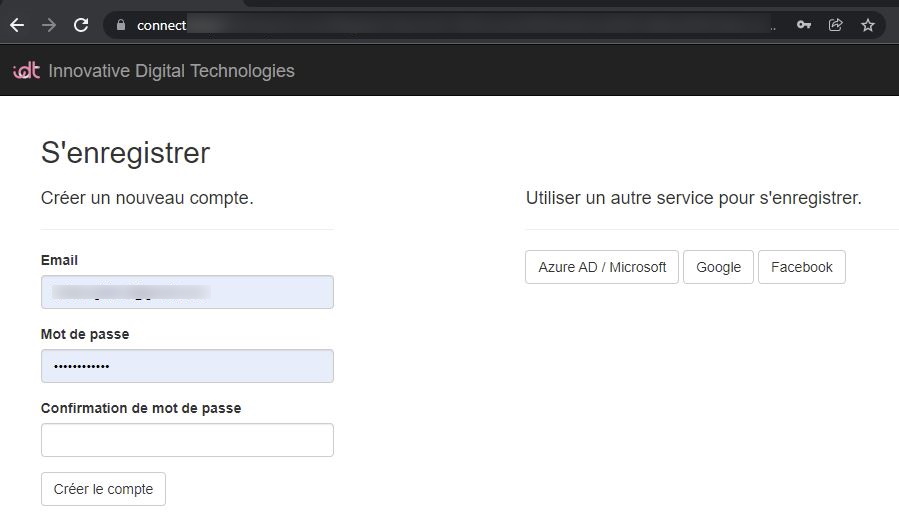Click the Confirmation de mot de passe label
The width and height of the screenshot is (899, 516).
point(141,408)
